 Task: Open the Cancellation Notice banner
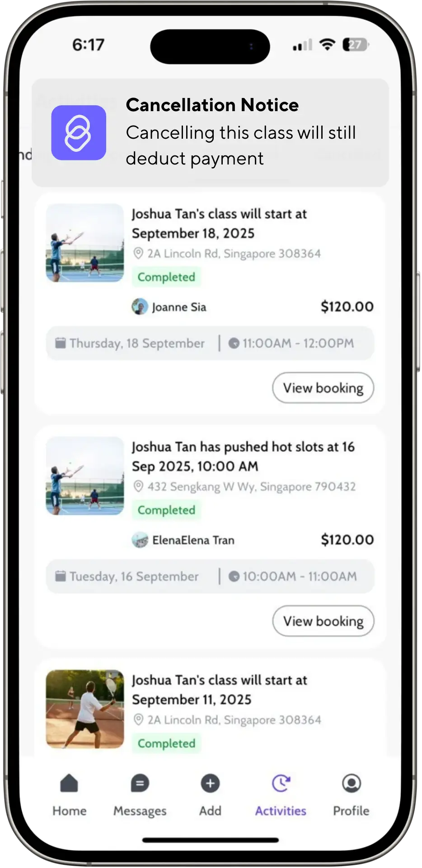240,132
